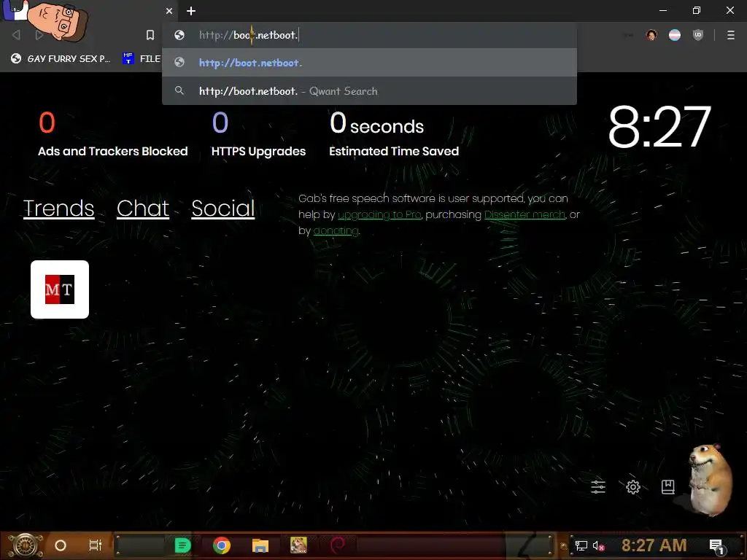Click the Estimated Time Saved stat
This screenshot has height=560, width=747.
coord(394,134)
